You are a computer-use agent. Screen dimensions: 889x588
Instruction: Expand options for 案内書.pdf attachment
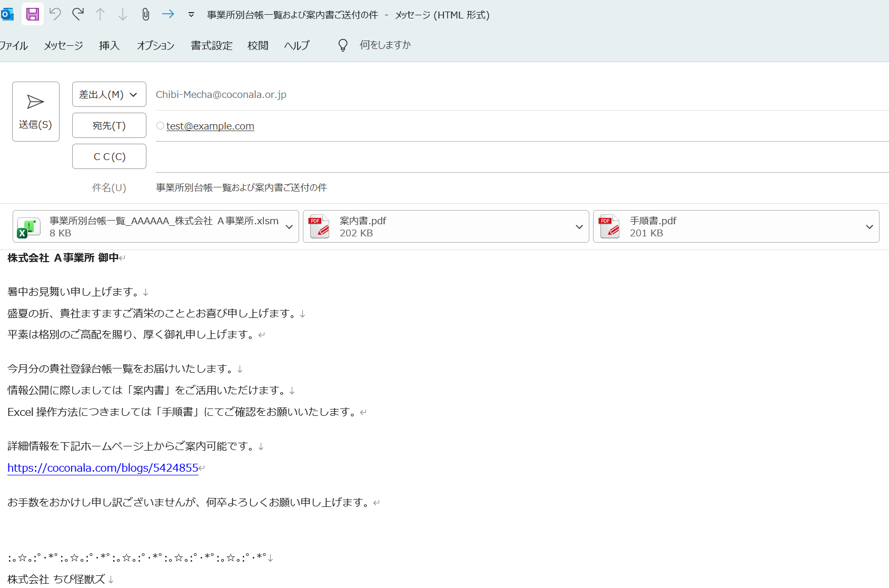[579, 227]
